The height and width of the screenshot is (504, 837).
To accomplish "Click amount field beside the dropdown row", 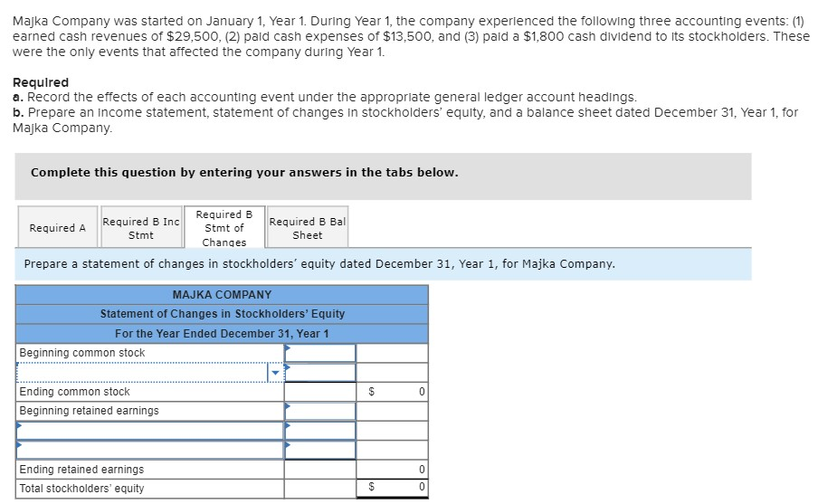I will tap(320, 373).
